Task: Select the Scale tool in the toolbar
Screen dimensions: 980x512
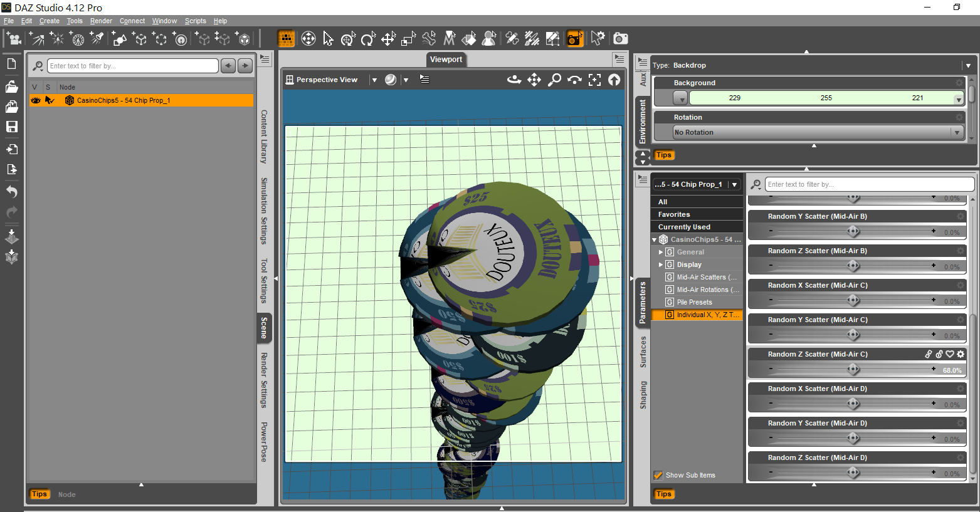Action: (408, 39)
